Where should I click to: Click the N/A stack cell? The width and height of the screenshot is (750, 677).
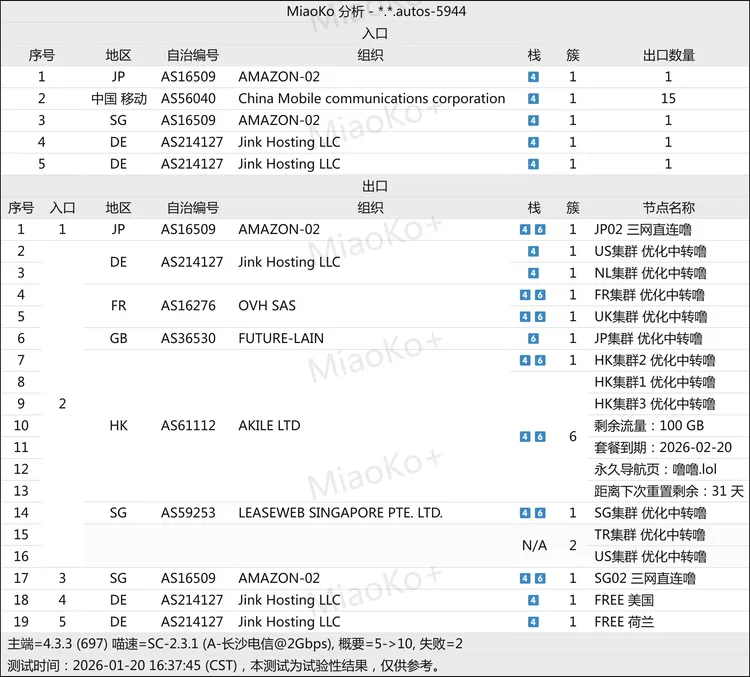click(x=534, y=545)
